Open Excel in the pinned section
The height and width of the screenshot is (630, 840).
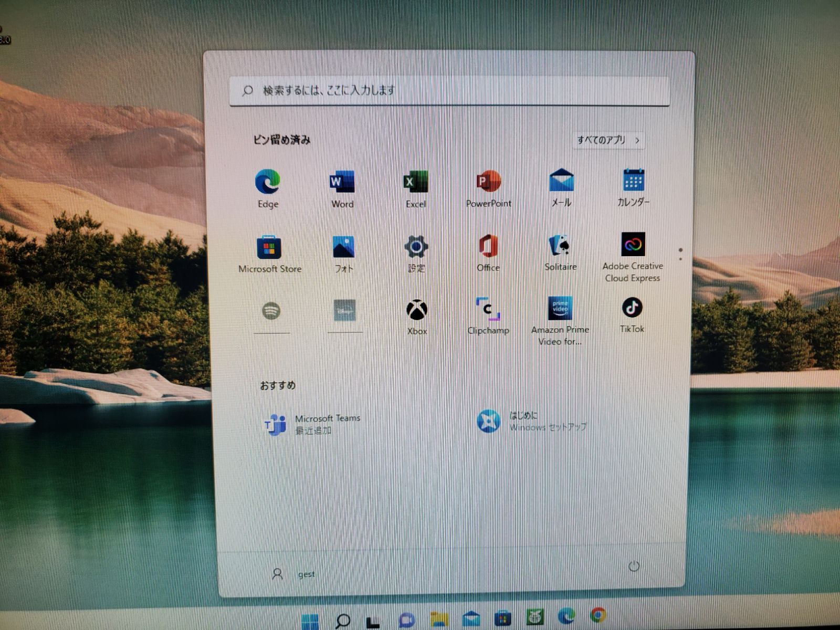tap(415, 188)
